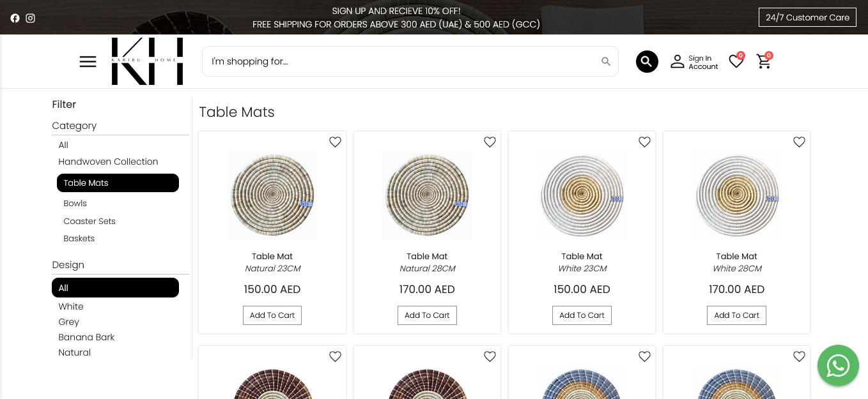The width and height of the screenshot is (868, 399).
Task: Open the shopping cart icon
Action: click(x=763, y=61)
